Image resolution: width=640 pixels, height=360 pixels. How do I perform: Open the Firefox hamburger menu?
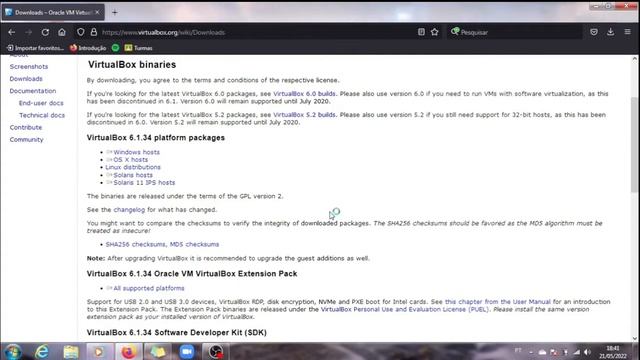627,32
